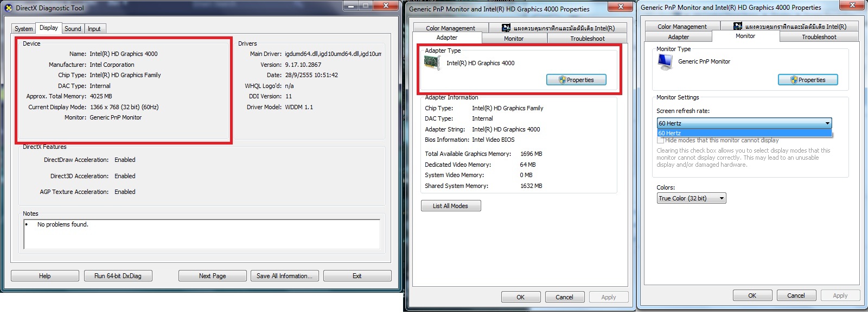868x314 pixels.
Task: Open Color Management tab in middle window
Action: click(450, 28)
